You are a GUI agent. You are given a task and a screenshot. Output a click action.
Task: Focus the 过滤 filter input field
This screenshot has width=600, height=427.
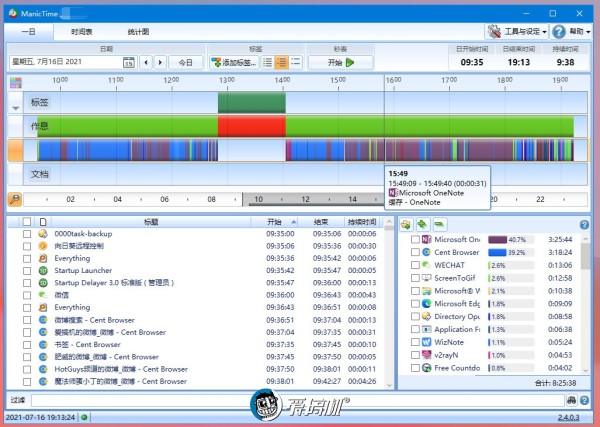coord(298,400)
